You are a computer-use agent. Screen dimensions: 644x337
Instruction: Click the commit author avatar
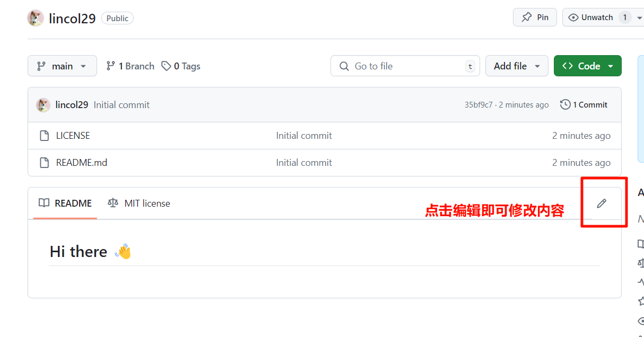click(x=43, y=105)
